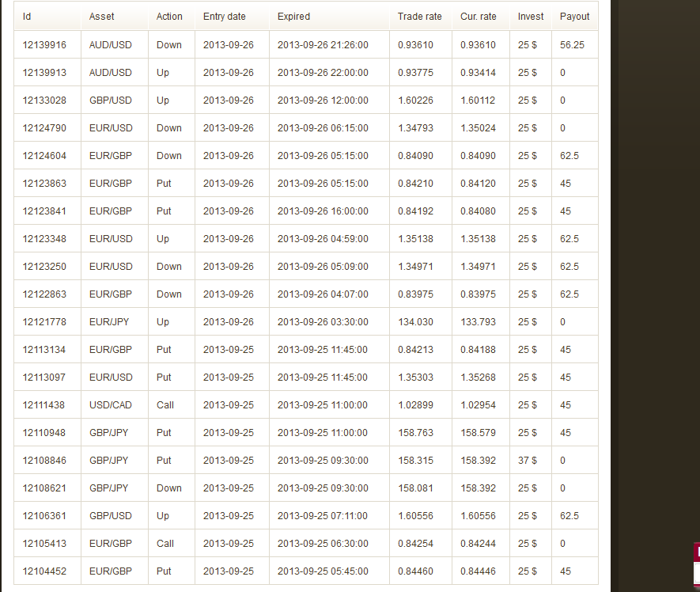
Task: Select trade Id 12124790
Action: [44, 127]
